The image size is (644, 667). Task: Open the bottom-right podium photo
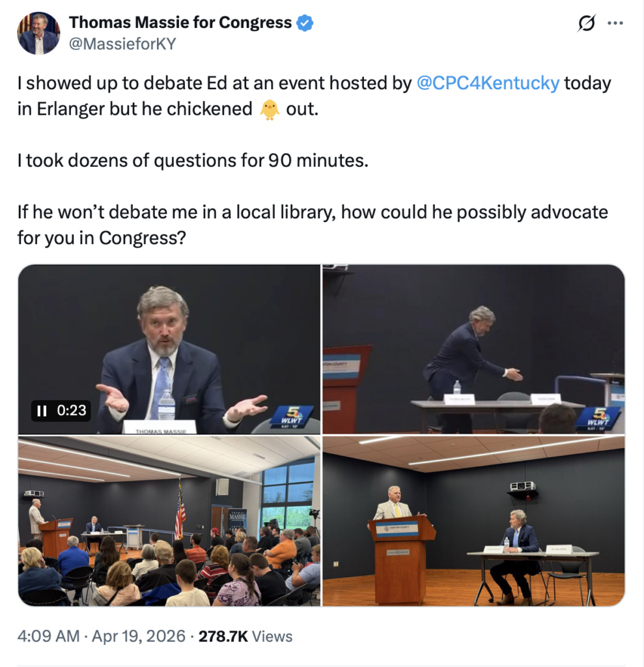[x=473, y=521]
